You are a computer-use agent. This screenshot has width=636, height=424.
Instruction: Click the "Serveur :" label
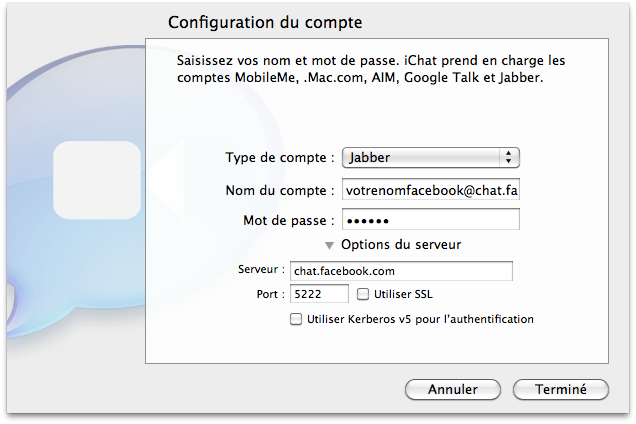[x=261, y=271]
